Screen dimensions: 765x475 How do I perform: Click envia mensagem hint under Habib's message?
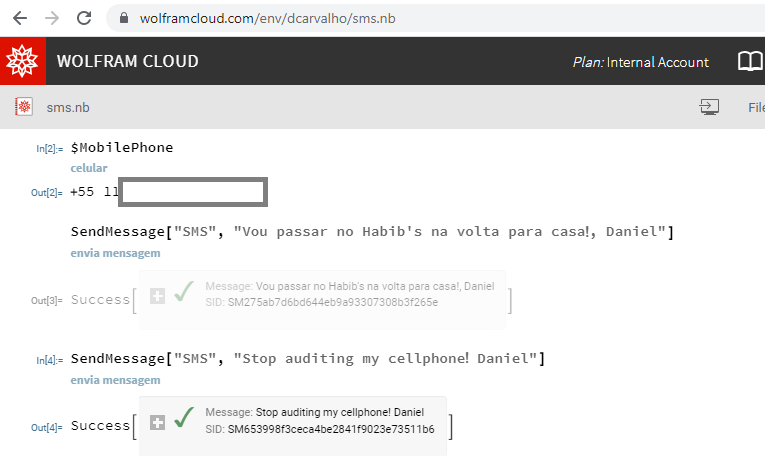click(x=115, y=253)
